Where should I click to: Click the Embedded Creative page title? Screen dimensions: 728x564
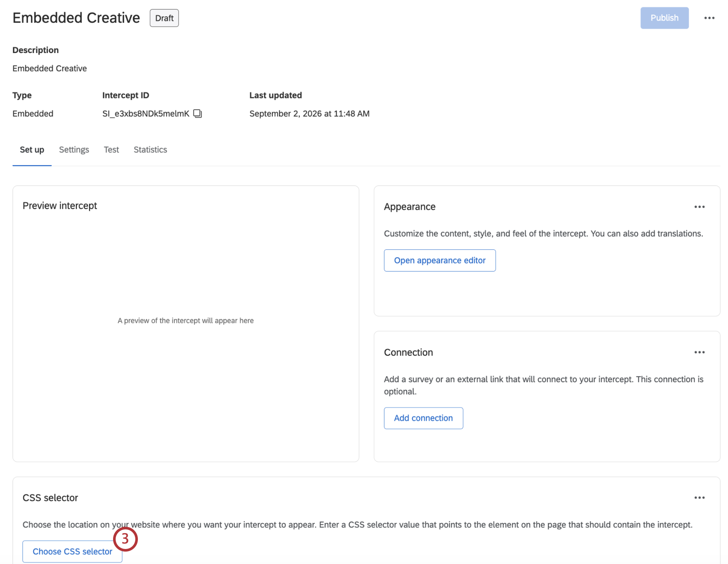76,18
